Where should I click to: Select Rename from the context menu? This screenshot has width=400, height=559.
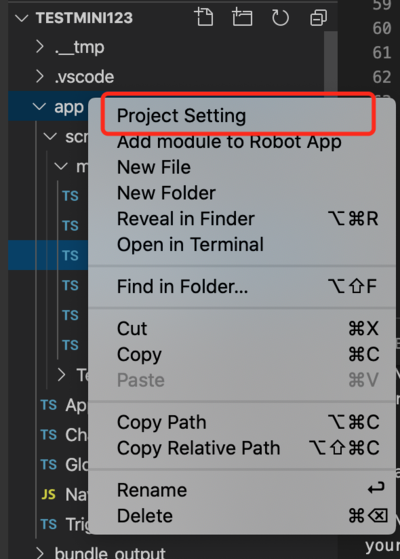(152, 490)
